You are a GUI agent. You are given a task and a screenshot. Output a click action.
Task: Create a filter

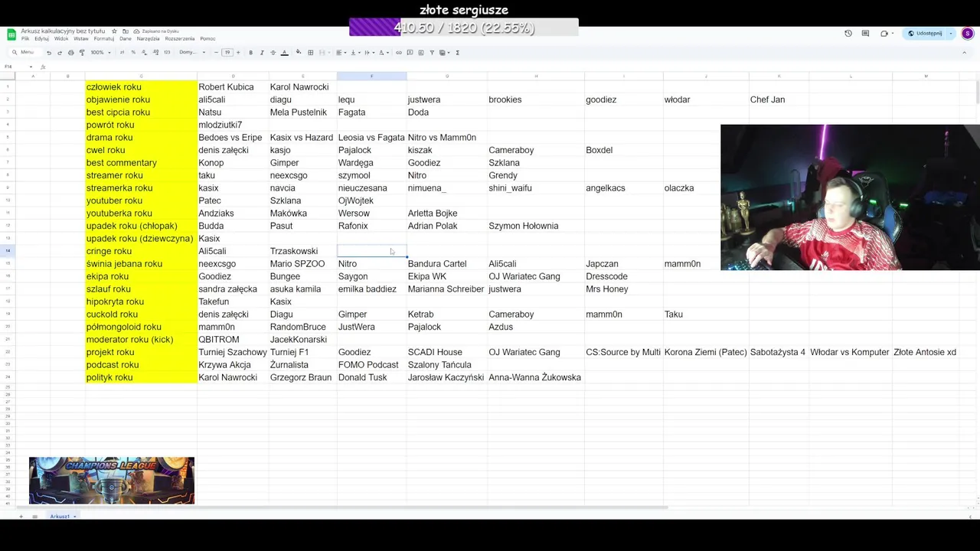pyautogui.click(x=432, y=52)
